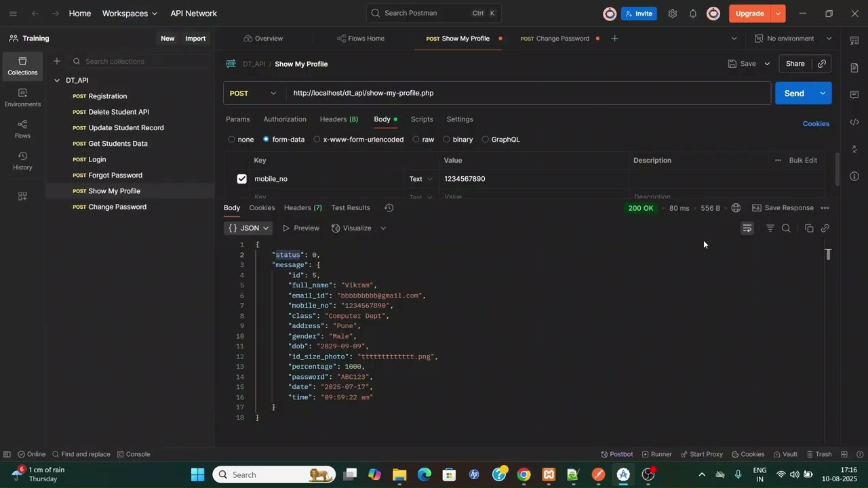Open the Save options dropdown arrow
This screenshot has width=868, height=488.
(767, 64)
